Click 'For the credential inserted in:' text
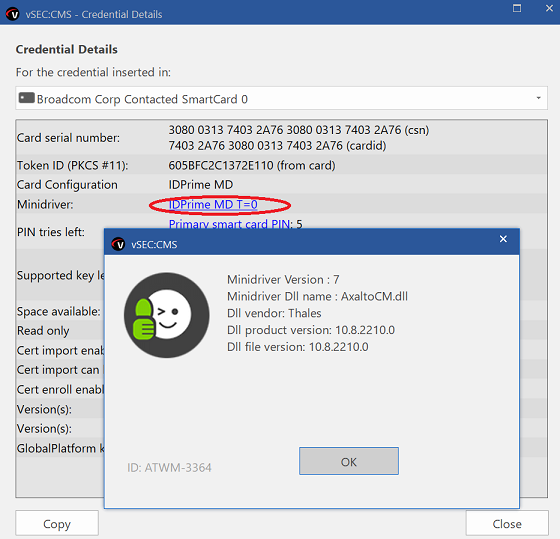 pyautogui.click(x=93, y=72)
